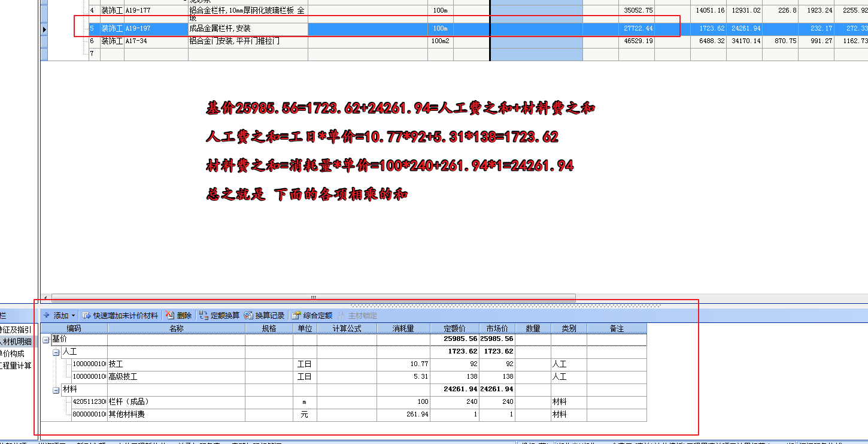Screen dimensions: 868x444
Task: Click the 主材锁定 toolbar button
Action: point(357,315)
